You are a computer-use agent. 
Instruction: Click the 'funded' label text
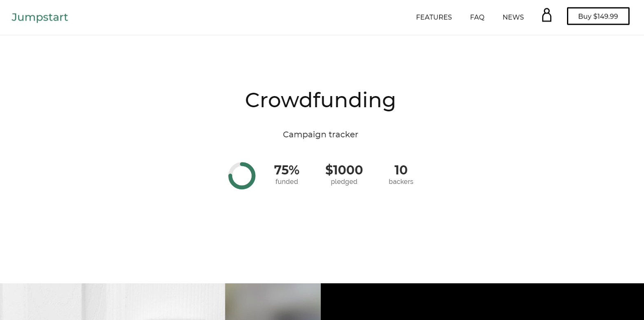tap(287, 182)
